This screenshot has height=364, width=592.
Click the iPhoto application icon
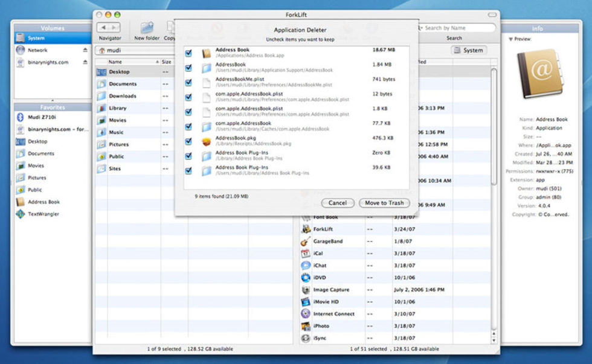tap(306, 326)
